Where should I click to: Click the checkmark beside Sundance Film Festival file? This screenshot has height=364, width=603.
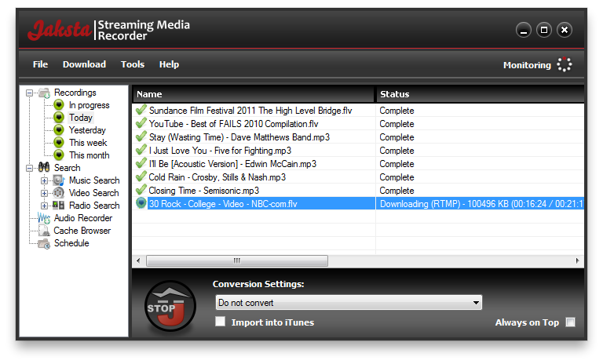click(141, 110)
